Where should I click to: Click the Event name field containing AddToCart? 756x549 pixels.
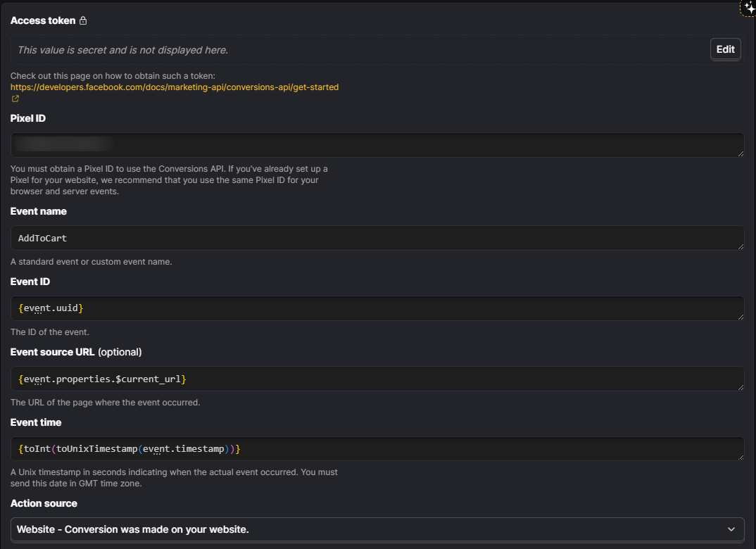click(377, 238)
